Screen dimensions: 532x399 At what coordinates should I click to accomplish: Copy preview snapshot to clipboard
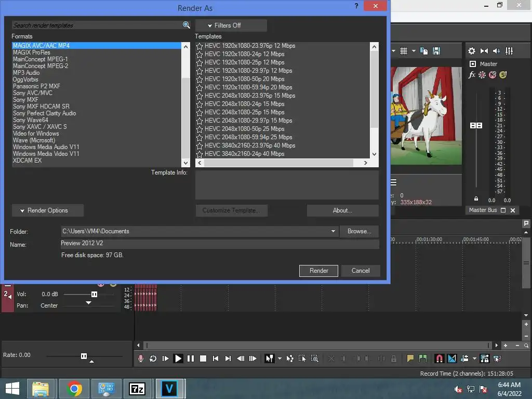click(x=424, y=51)
